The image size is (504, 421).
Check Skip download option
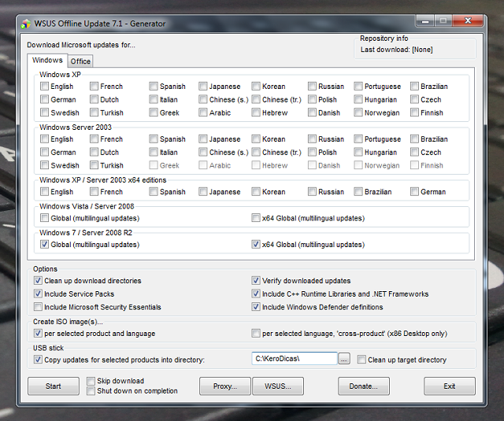(91, 381)
